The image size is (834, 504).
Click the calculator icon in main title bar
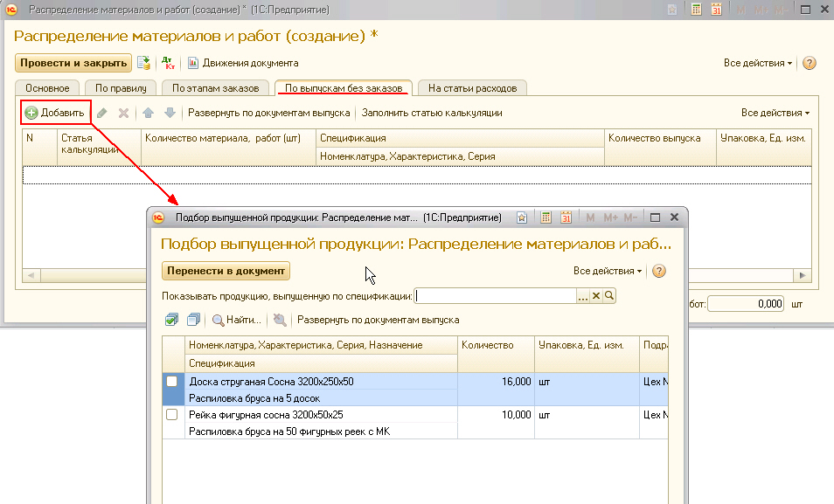[696, 10]
